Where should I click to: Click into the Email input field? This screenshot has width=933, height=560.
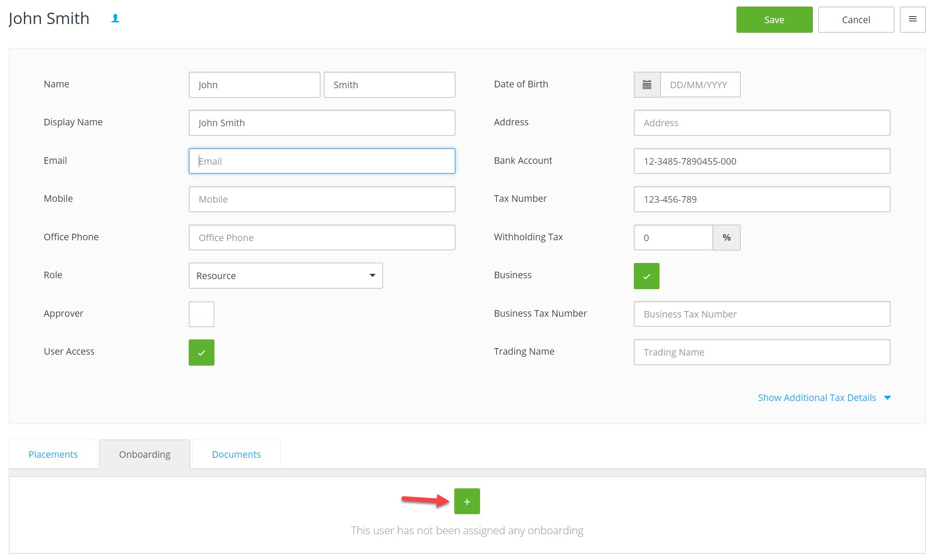click(x=322, y=161)
